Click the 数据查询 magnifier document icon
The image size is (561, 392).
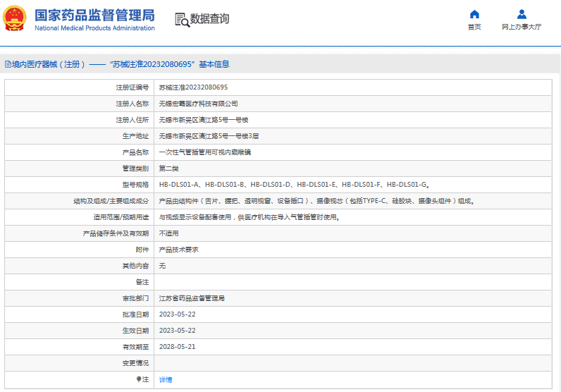[x=182, y=20]
